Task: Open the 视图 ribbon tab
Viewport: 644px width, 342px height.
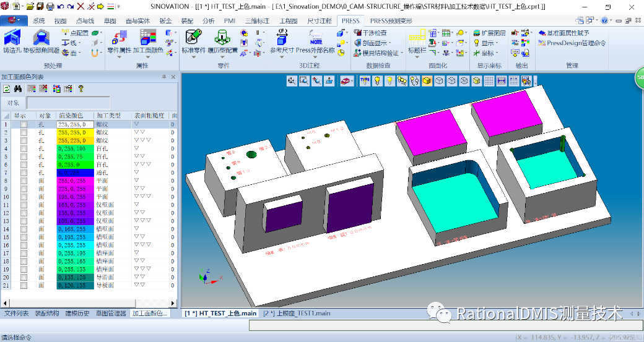Action: (61, 20)
